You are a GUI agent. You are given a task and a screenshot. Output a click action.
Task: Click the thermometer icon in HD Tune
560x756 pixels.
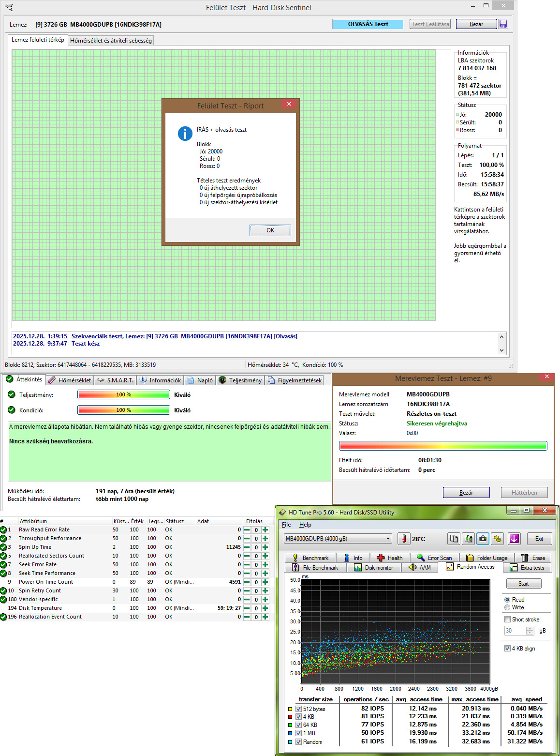point(403,539)
